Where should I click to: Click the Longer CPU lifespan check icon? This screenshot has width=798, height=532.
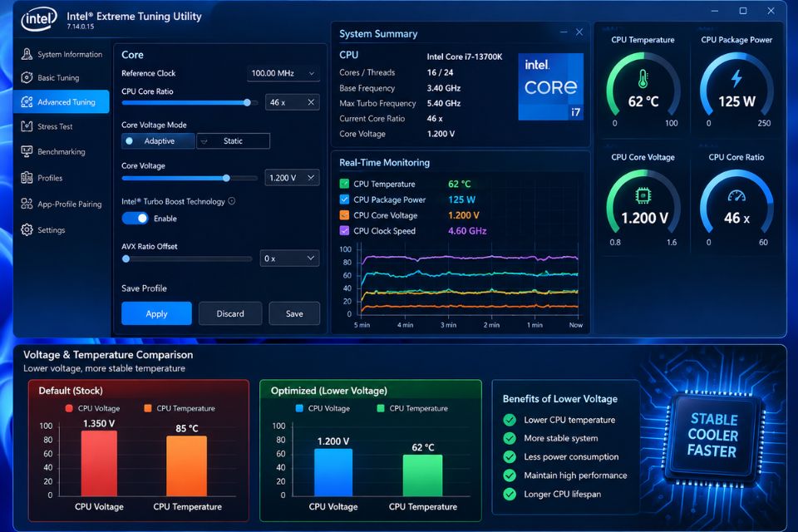click(x=510, y=494)
